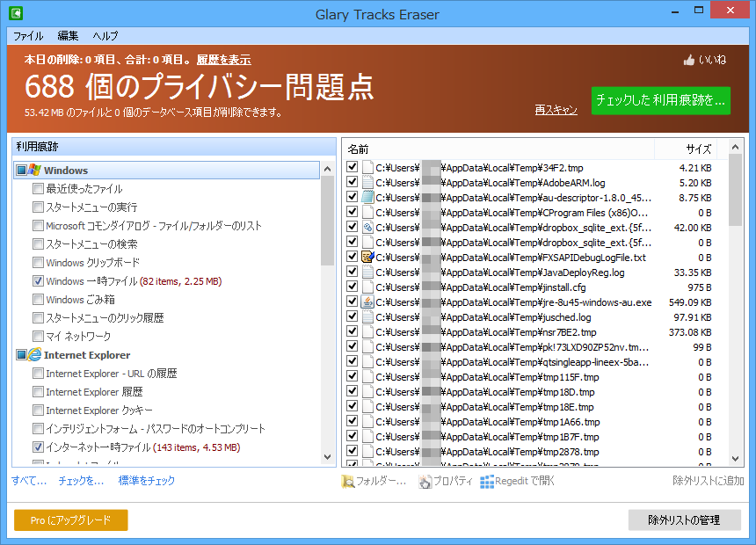Click the Windows flag category icon
Image resolution: width=756 pixels, height=545 pixels.
click(34, 170)
